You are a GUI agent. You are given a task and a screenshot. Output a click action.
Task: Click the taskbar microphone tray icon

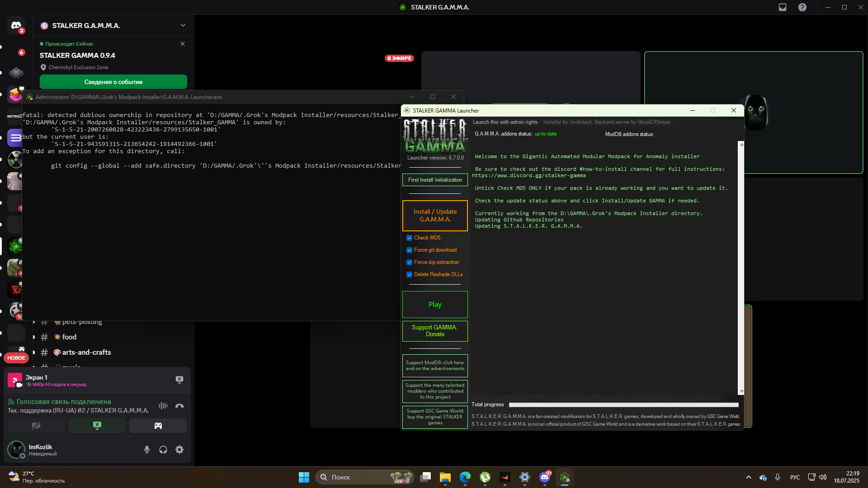[x=778, y=477]
